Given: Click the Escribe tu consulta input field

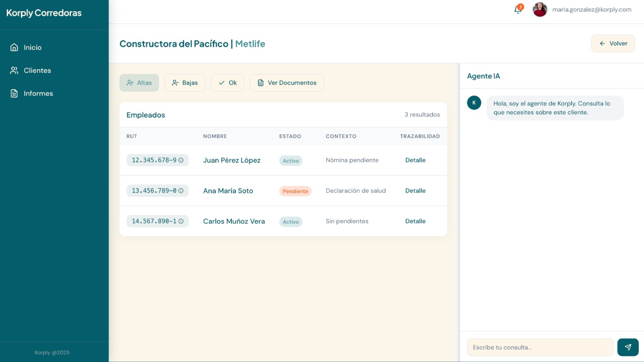Looking at the screenshot, I should (x=540, y=347).
